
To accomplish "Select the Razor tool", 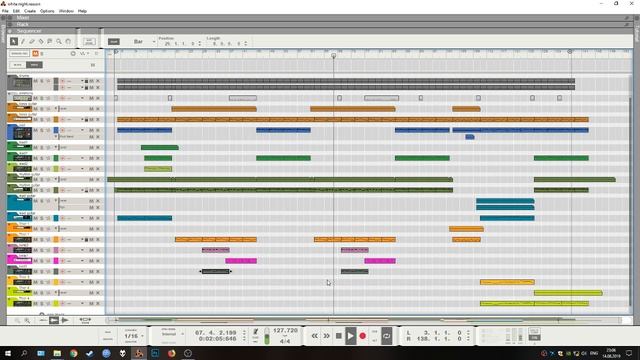I will (x=41, y=42).
